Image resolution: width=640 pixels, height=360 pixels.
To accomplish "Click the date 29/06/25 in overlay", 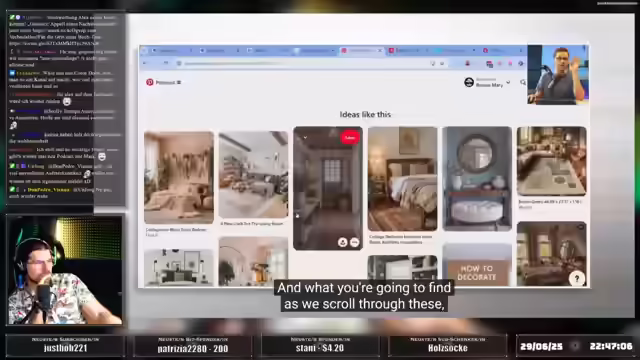I will tap(541, 347).
